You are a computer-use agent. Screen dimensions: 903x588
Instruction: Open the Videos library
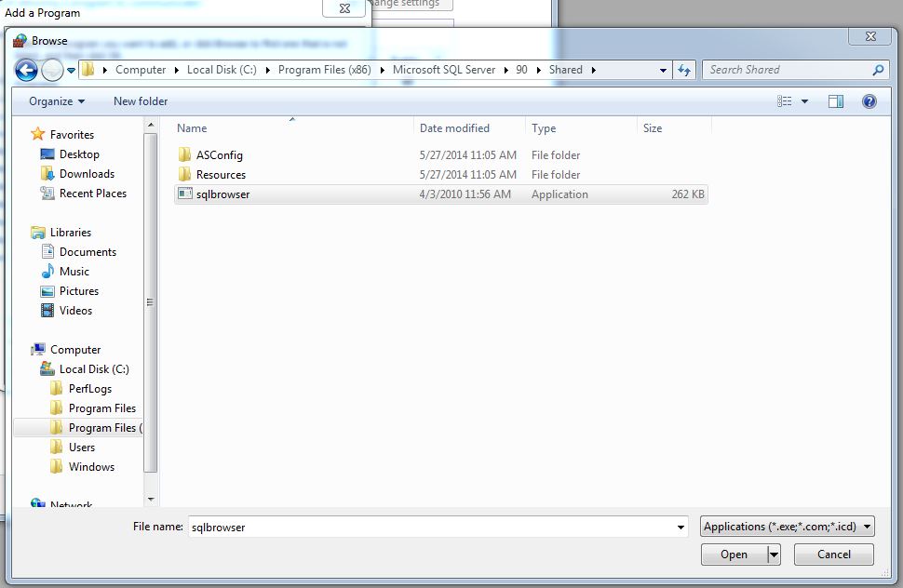(75, 311)
